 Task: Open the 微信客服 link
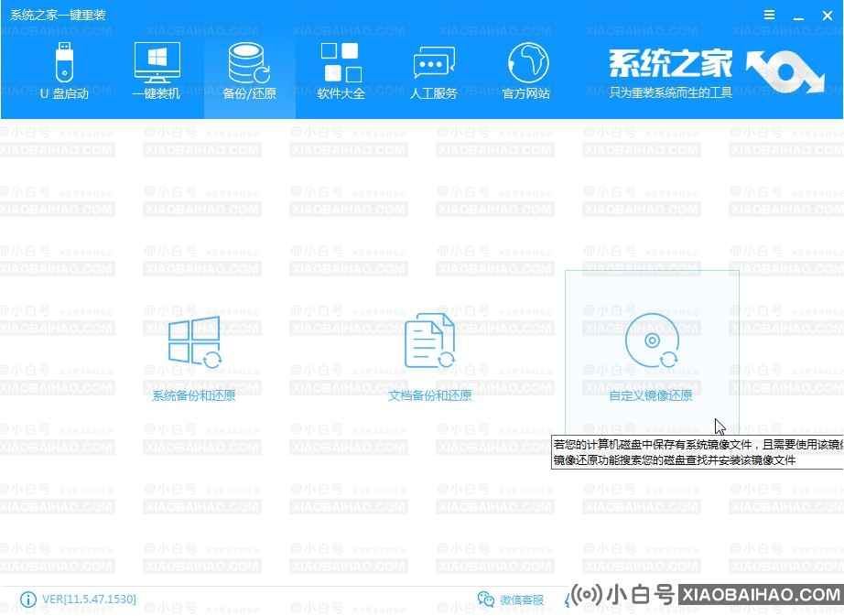click(522, 600)
